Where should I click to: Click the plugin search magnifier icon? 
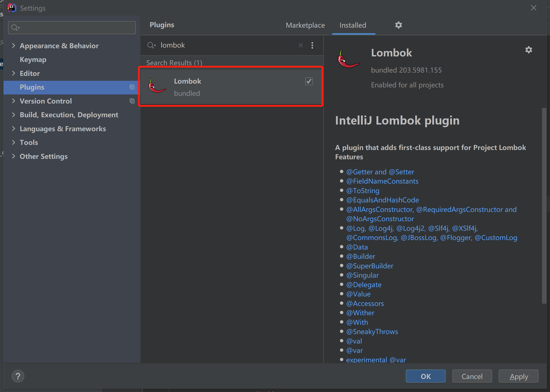(x=151, y=45)
